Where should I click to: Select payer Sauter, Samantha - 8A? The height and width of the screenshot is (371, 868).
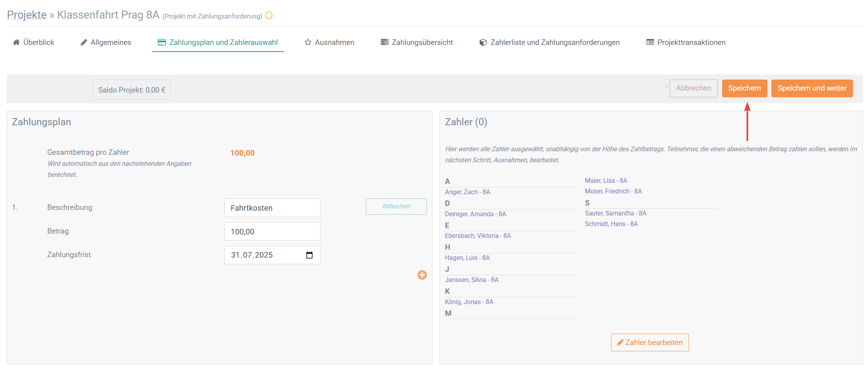coord(615,213)
